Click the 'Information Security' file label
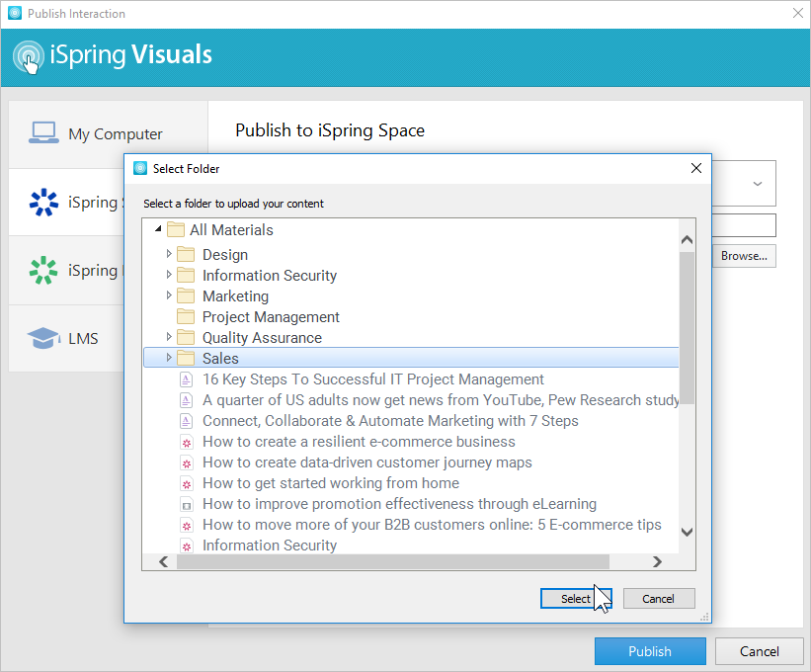This screenshot has width=811, height=672. (x=270, y=545)
